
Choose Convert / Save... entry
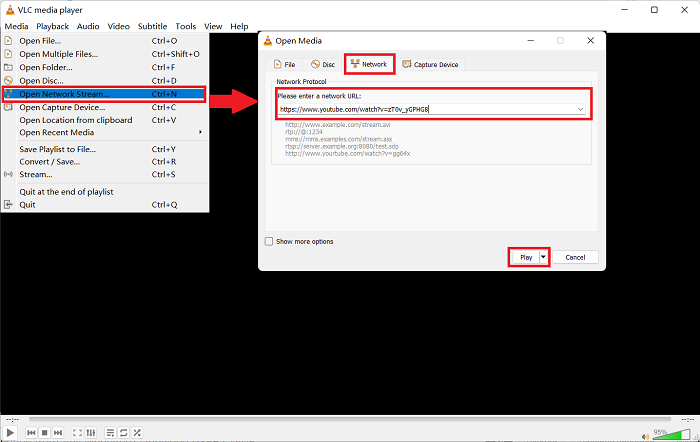coord(104,162)
